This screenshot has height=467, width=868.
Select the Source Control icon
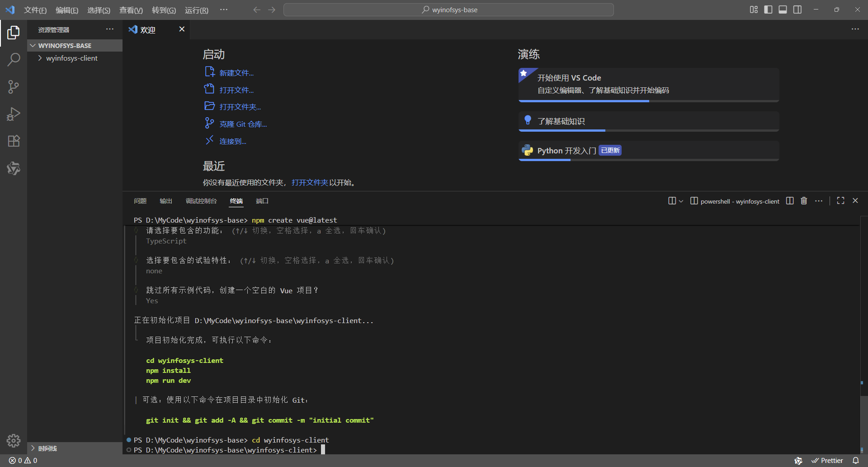coord(14,86)
